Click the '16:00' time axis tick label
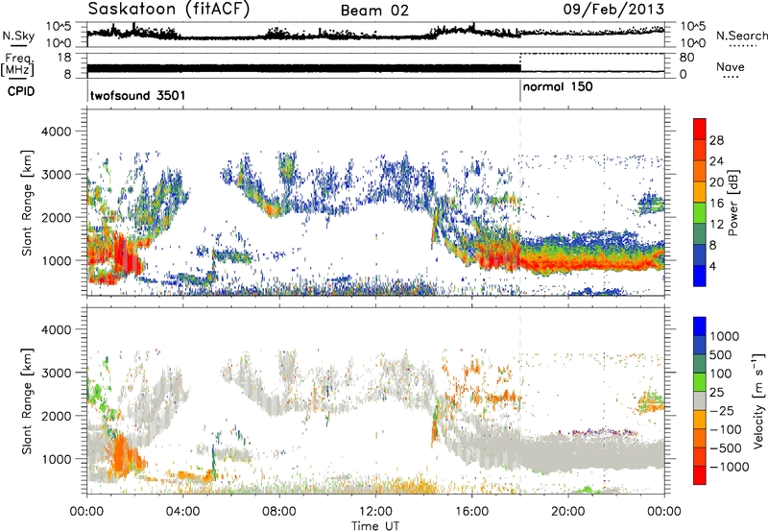The image size is (768, 532). point(471,512)
